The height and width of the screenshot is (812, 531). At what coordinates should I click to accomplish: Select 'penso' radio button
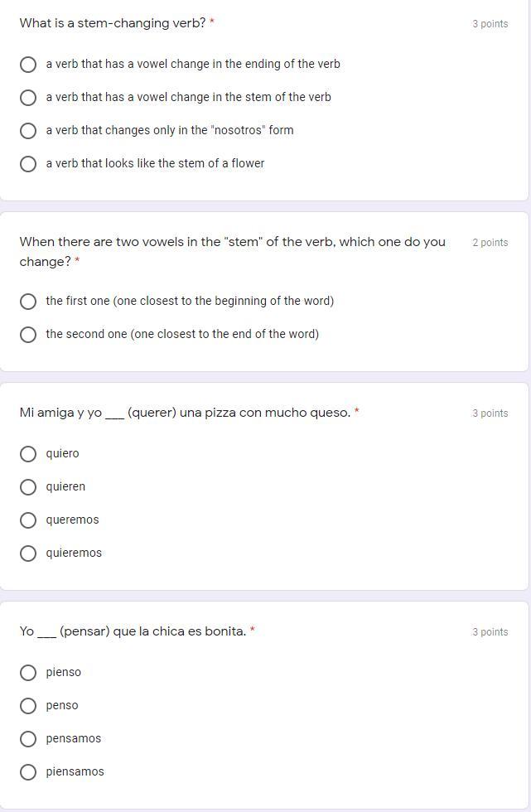click(x=28, y=706)
